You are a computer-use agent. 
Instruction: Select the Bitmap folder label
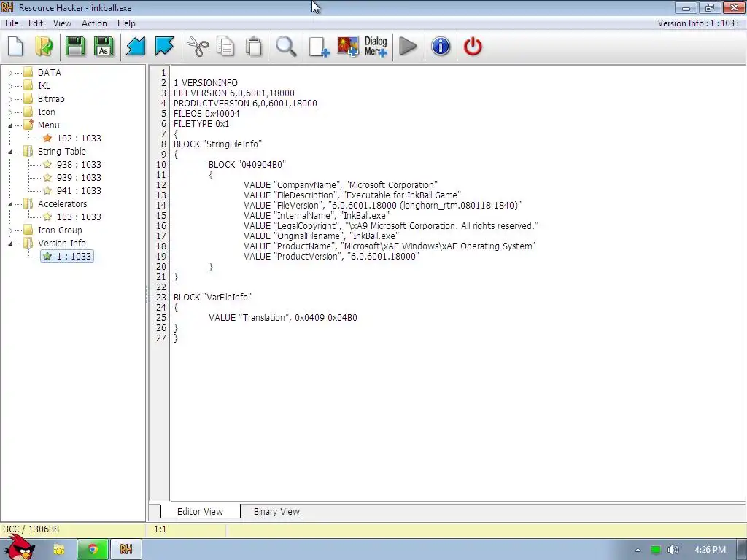(x=51, y=99)
